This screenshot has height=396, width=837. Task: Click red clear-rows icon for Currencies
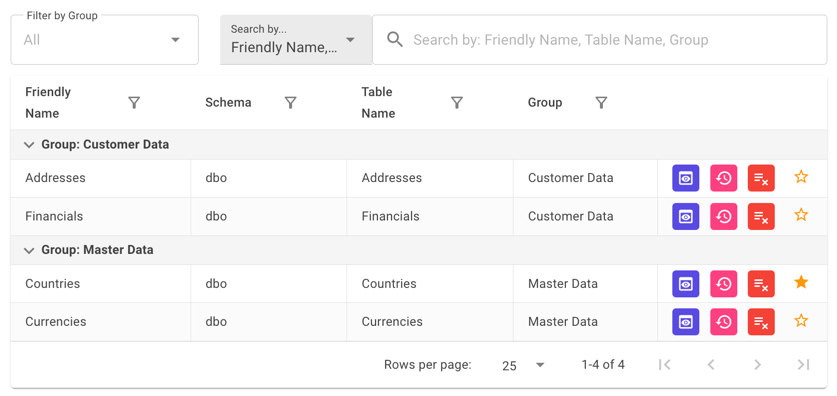coord(761,322)
